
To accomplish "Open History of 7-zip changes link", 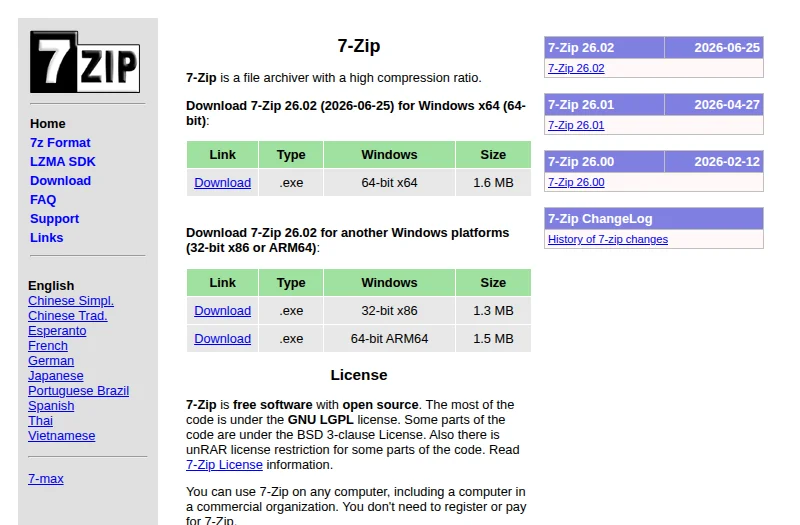I will (608, 239).
